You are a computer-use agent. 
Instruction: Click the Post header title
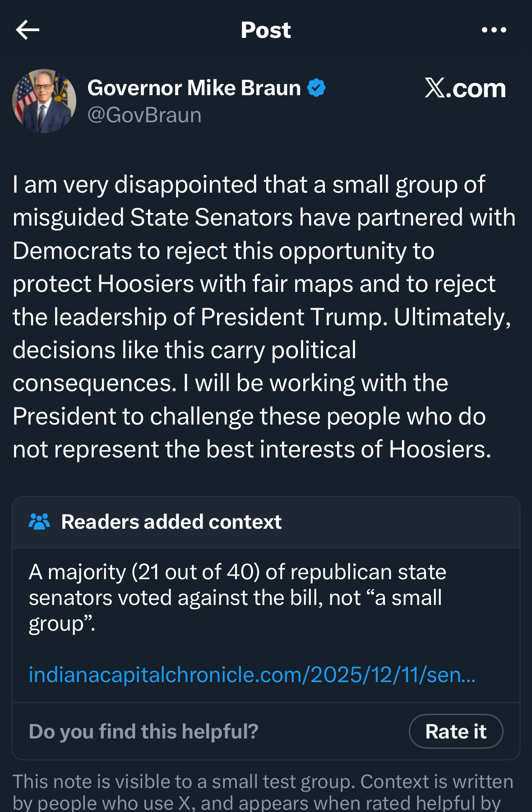click(x=266, y=30)
